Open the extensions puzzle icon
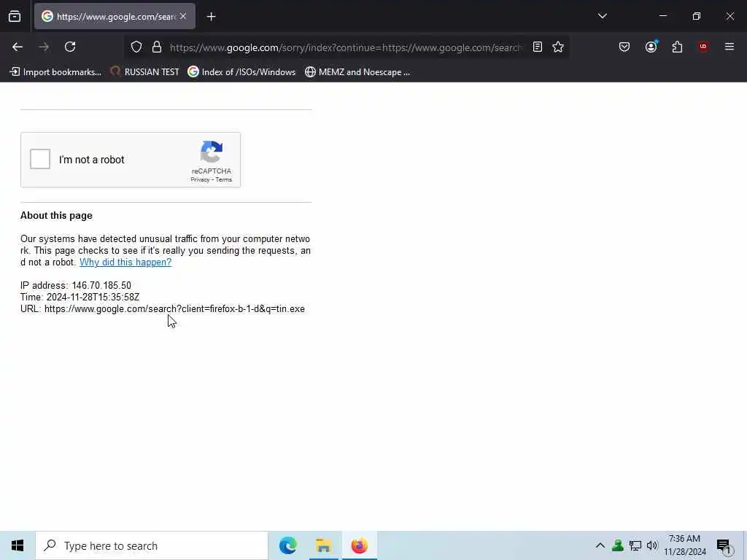 point(677,47)
